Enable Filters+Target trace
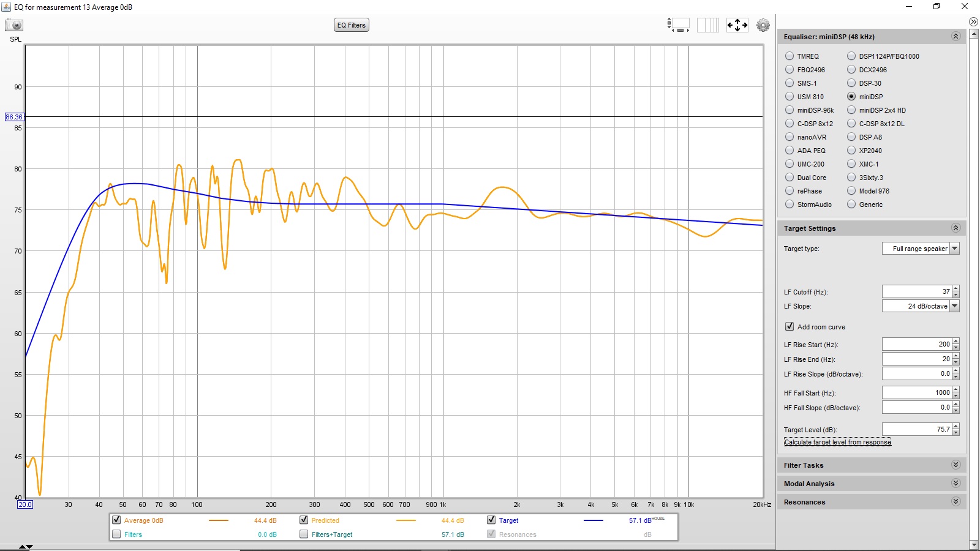Image resolution: width=980 pixels, height=551 pixels. click(304, 534)
